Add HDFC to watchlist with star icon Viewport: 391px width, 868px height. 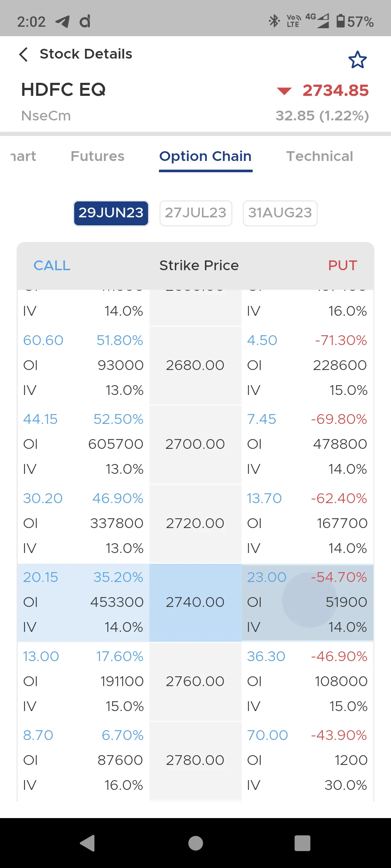pyautogui.click(x=357, y=60)
